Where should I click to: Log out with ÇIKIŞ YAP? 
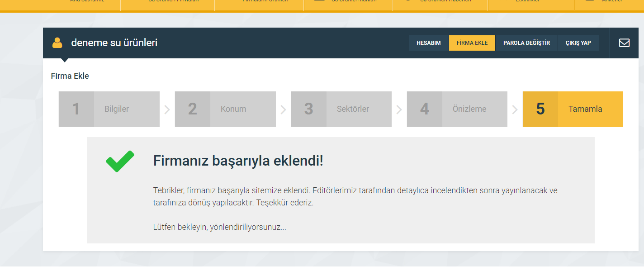[x=578, y=43]
